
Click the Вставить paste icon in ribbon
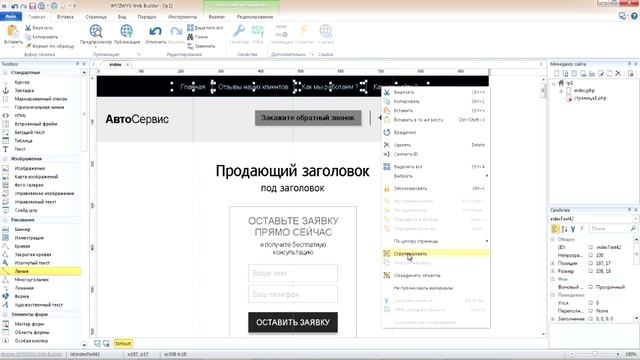pos(13,32)
